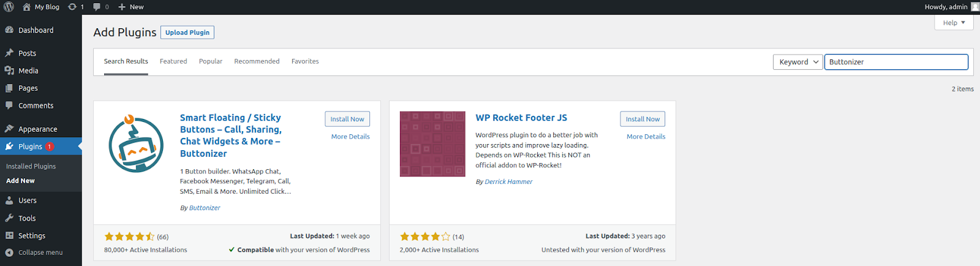
Task: Click '2,000+ Active Installations' text
Action: tap(439, 250)
